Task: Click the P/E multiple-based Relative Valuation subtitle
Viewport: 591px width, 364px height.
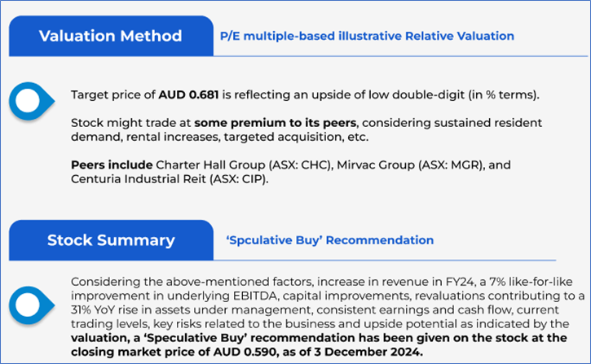Action: point(367,36)
